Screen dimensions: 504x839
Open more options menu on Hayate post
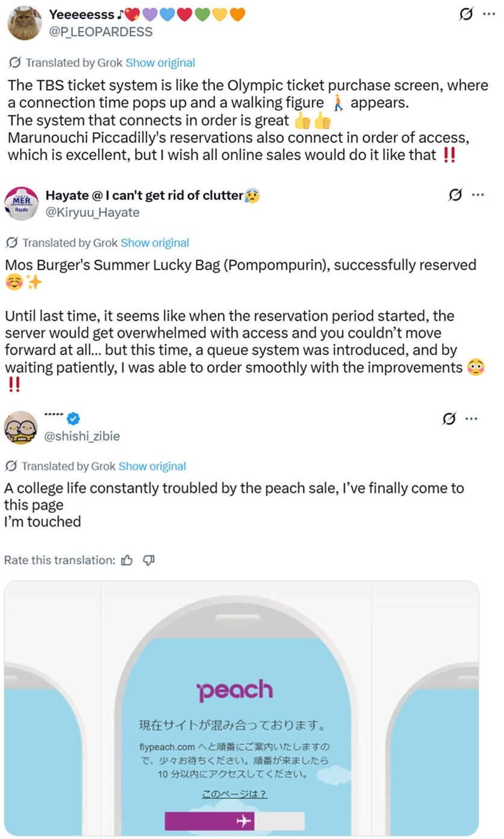click(478, 195)
